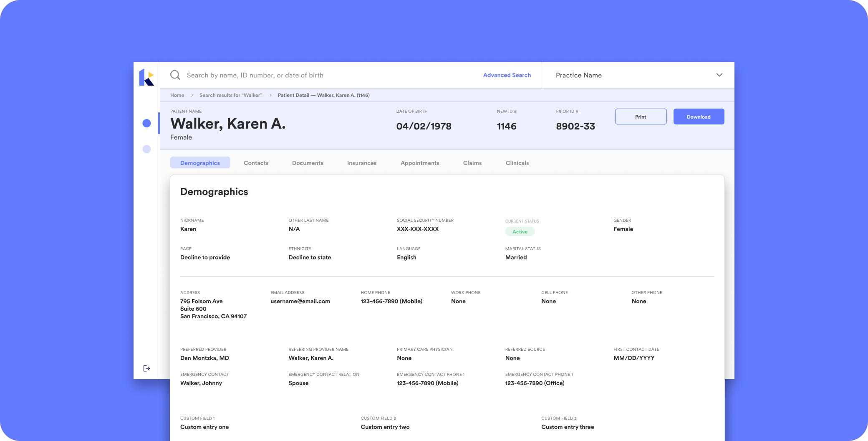This screenshot has height=441, width=868.
Task: Return to Search results for "Walker" breadcrumb
Action: pyautogui.click(x=231, y=95)
